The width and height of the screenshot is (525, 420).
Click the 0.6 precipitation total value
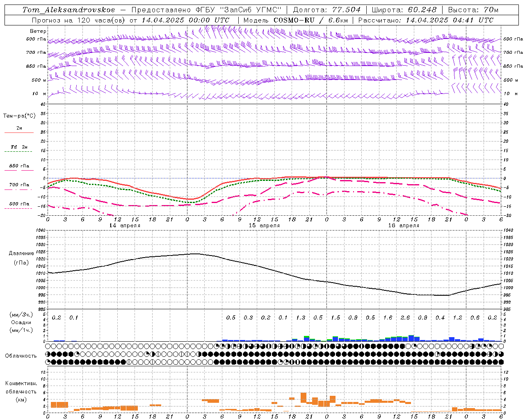click(x=475, y=318)
